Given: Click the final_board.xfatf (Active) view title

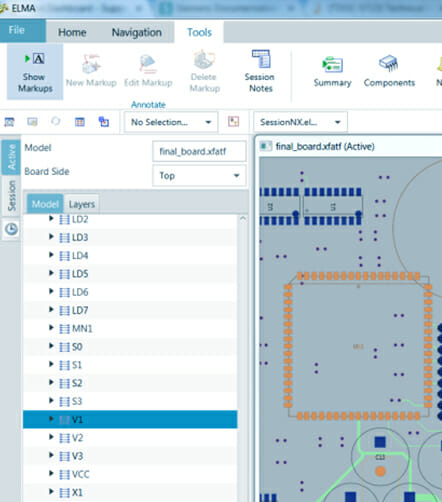Looking at the screenshot, I should pyautogui.click(x=325, y=146).
